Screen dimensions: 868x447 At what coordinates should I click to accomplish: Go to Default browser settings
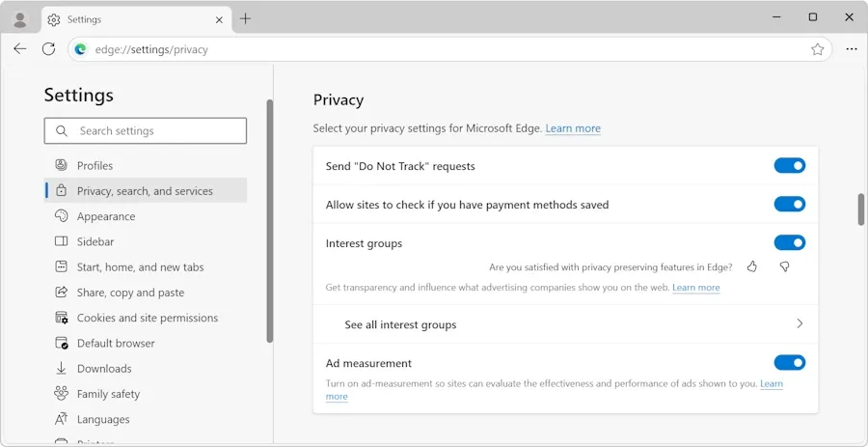click(145, 344)
